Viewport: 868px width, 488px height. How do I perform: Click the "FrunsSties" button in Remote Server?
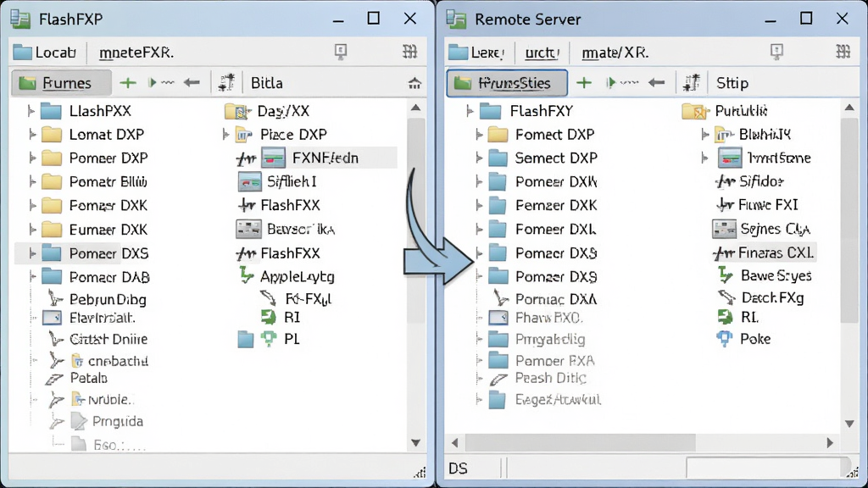point(507,83)
